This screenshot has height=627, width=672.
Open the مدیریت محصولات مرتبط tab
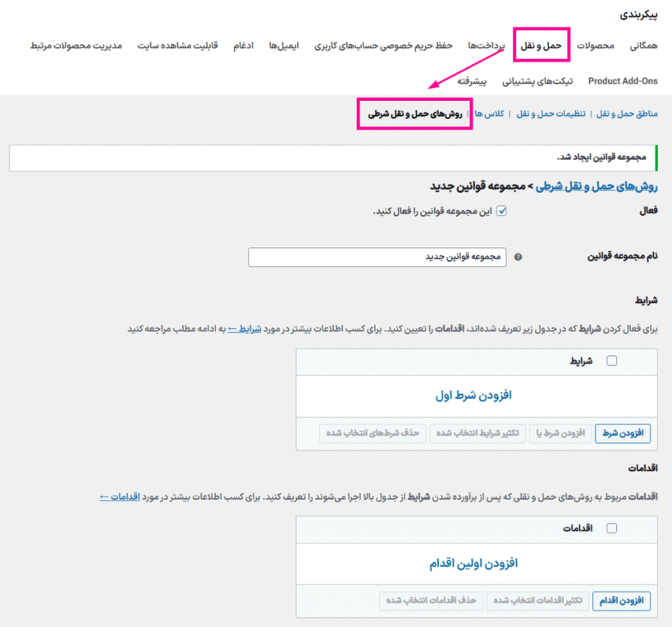click(76, 45)
